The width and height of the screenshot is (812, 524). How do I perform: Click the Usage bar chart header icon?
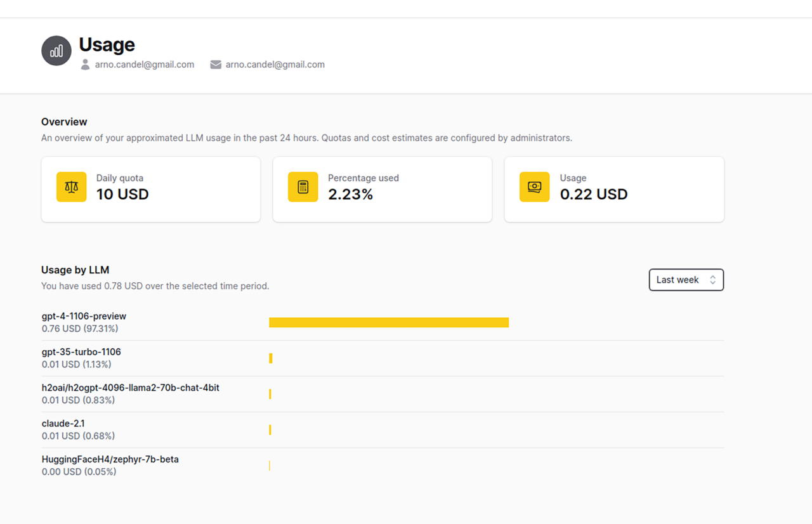point(56,51)
